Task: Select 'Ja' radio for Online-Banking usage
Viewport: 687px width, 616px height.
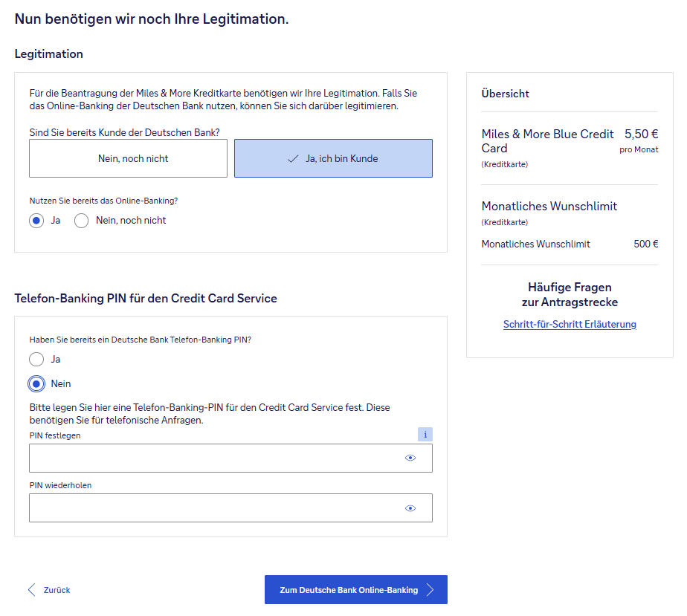Action: [x=36, y=221]
